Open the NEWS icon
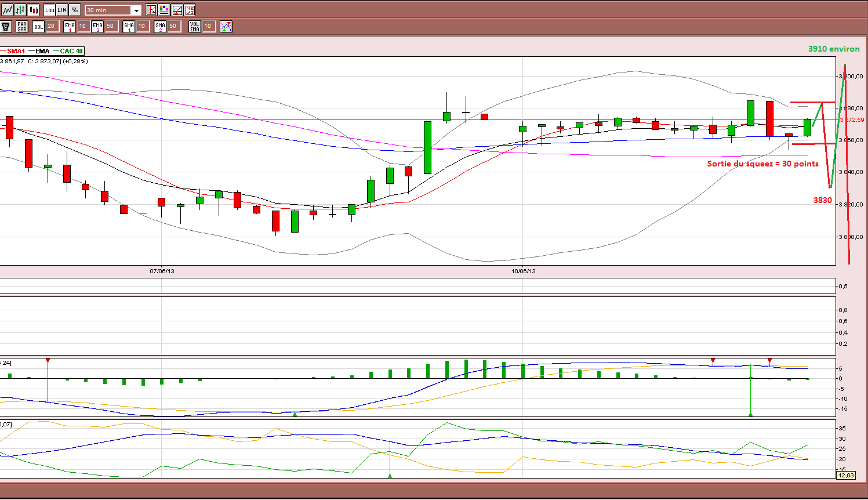 (x=190, y=10)
